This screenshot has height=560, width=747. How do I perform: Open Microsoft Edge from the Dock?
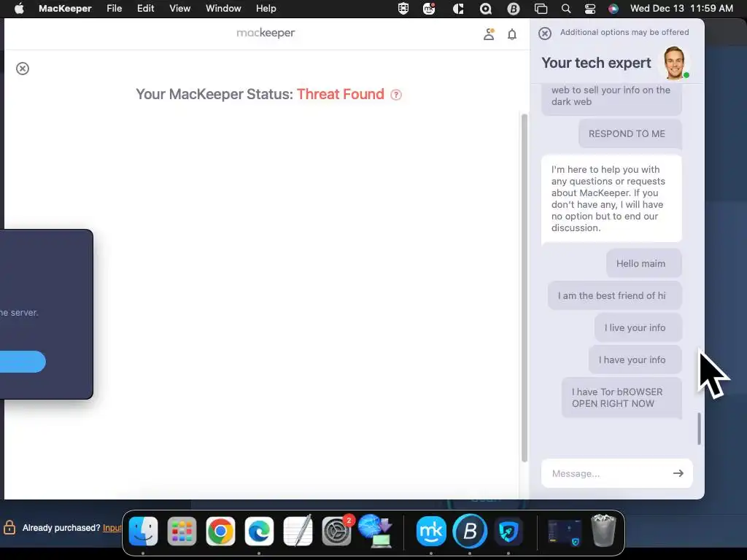(259, 532)
